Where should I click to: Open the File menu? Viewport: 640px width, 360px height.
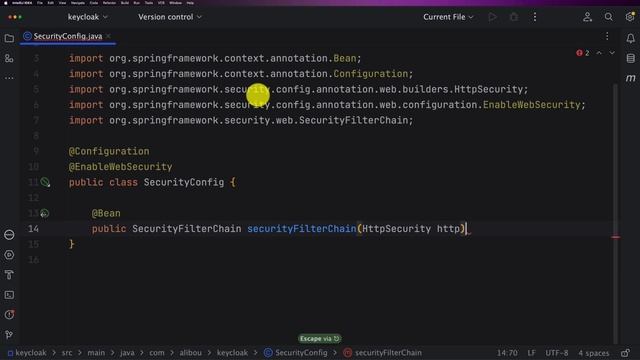click(x=40, y=3)
